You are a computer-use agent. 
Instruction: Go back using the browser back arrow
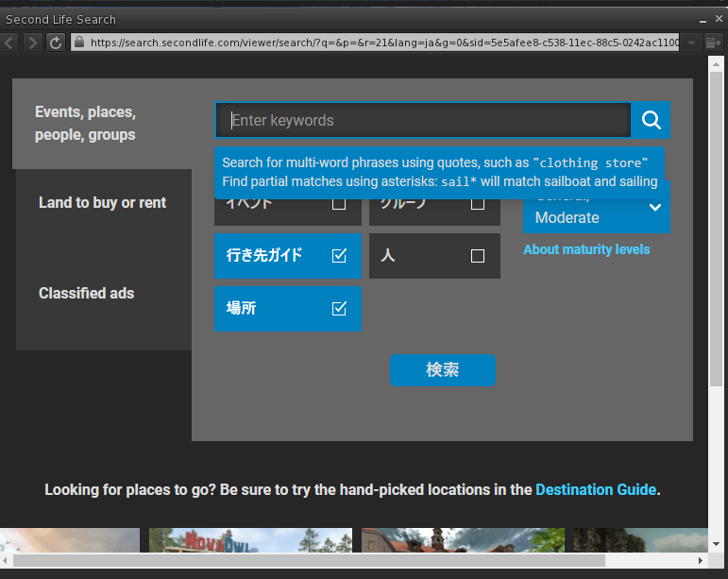pos(8,43)
